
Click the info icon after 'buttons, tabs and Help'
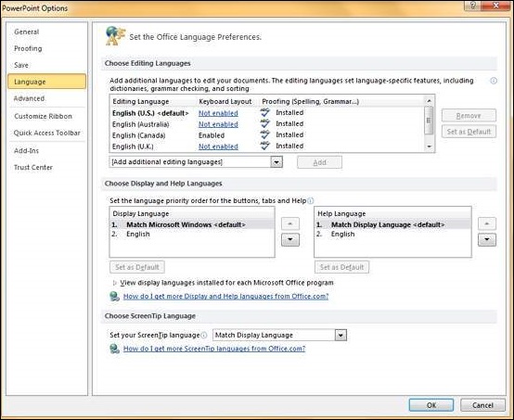pos(311,200)
